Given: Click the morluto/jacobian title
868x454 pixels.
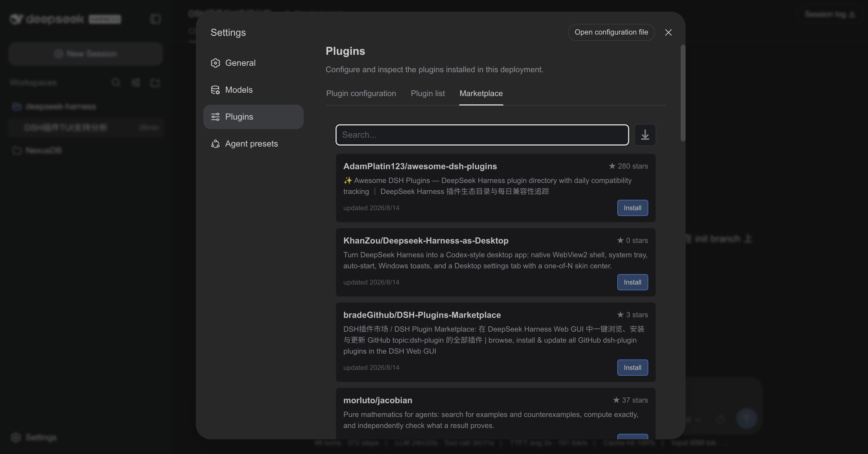Looking at the screenshot, I should 378,400.
